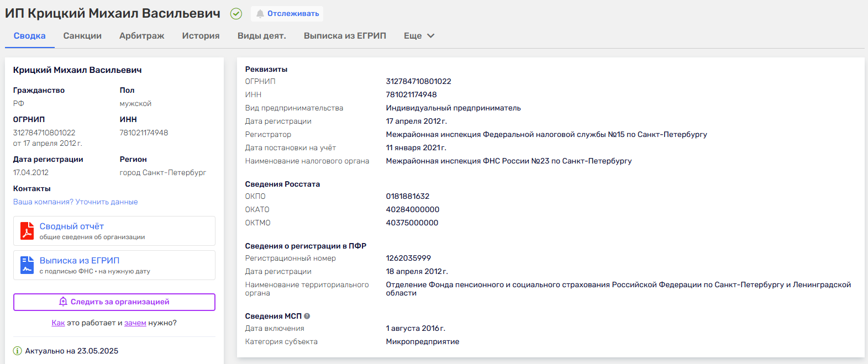The image size is (868, 364).
Task: Click the green verified checkmark icon
Action: point(236,14)
